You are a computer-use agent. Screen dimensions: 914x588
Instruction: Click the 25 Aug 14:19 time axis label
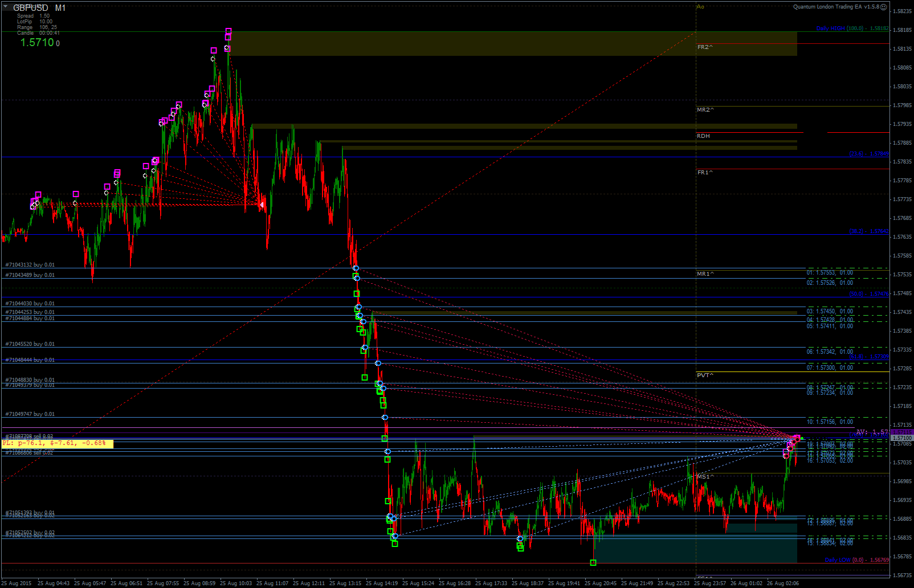(382, 583)
